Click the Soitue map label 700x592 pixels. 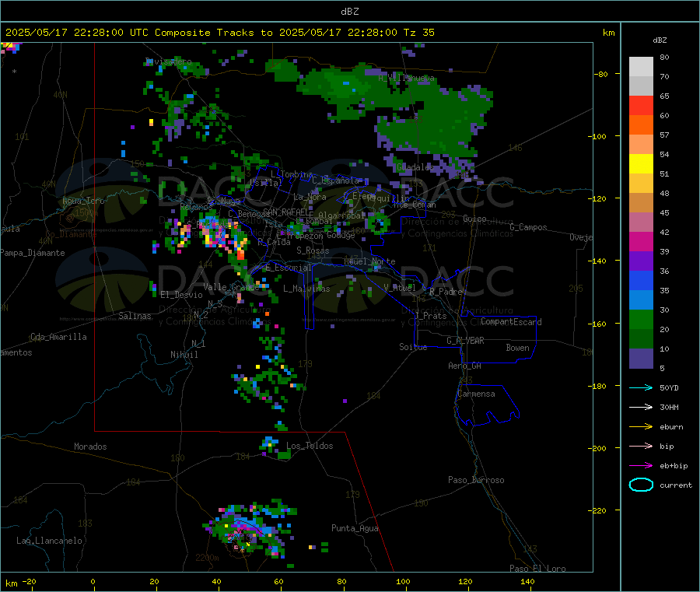click(413, 347)
